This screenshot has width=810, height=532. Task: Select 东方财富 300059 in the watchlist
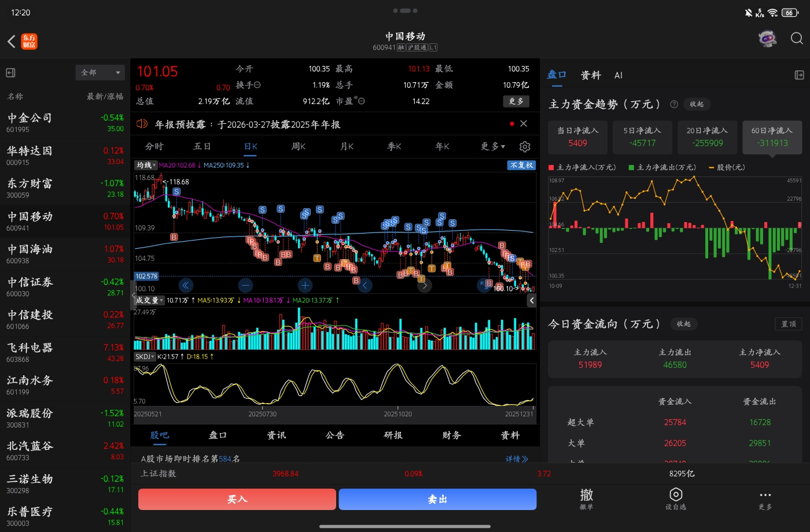pos(65,188)
